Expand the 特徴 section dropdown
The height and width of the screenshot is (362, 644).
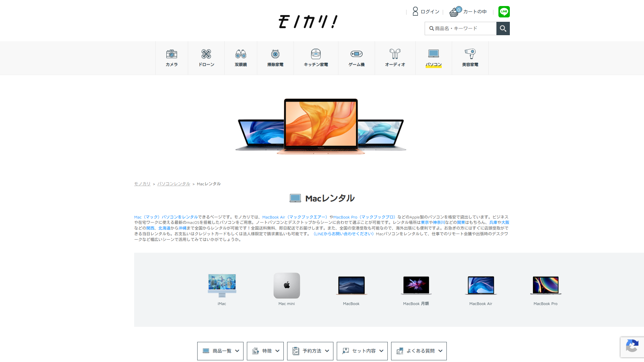click(x=265, y=351)
